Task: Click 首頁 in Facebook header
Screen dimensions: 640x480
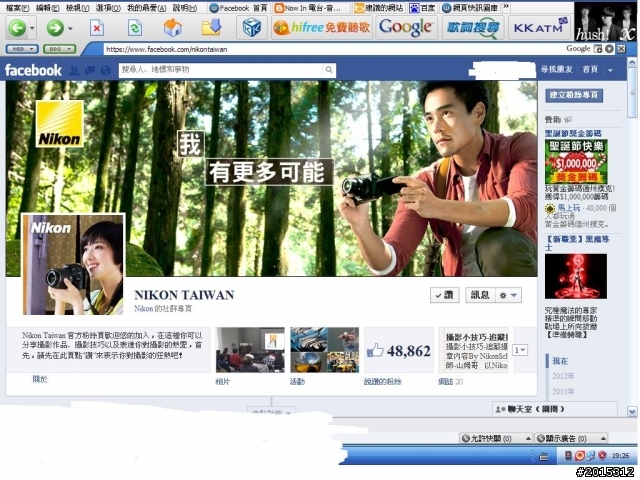Action: coord(590,69)
